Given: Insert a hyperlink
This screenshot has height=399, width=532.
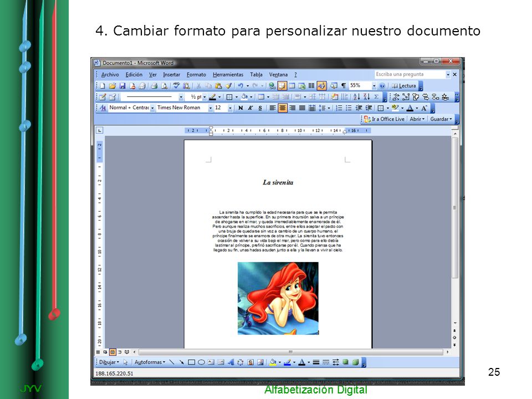Looking at the screenshot, I should click(x=272, y=86).
